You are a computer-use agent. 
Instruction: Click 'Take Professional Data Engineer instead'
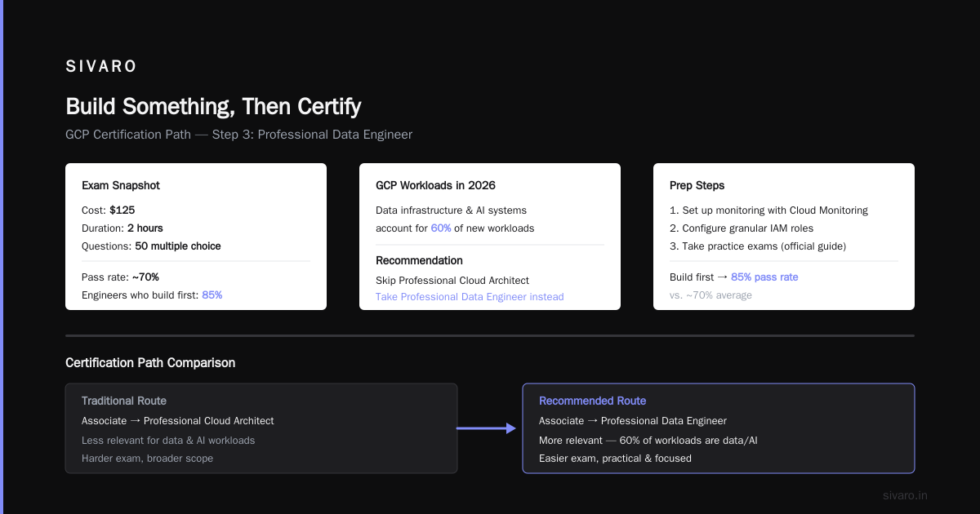470,296
